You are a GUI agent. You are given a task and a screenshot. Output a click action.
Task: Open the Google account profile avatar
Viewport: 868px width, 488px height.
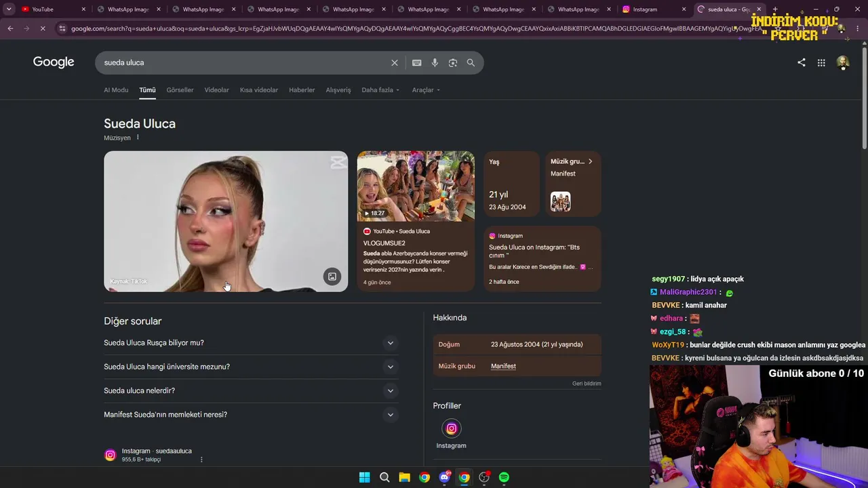(x=843, y=62)
